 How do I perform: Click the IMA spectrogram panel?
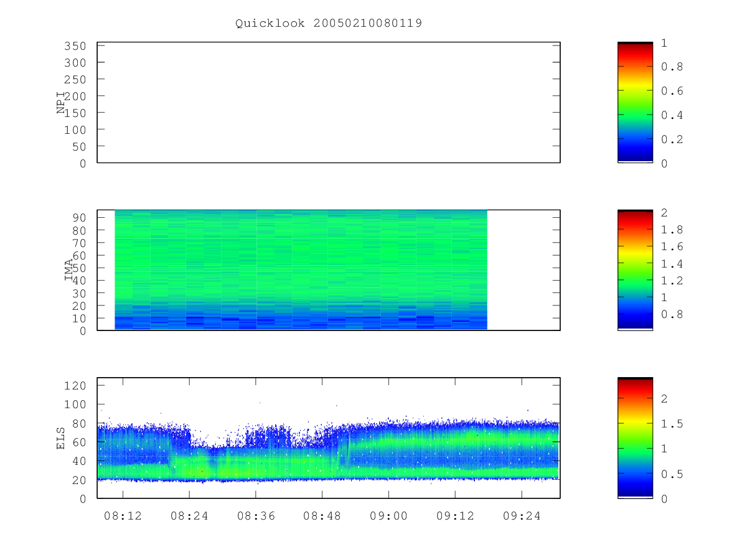(x=329, y=270)
